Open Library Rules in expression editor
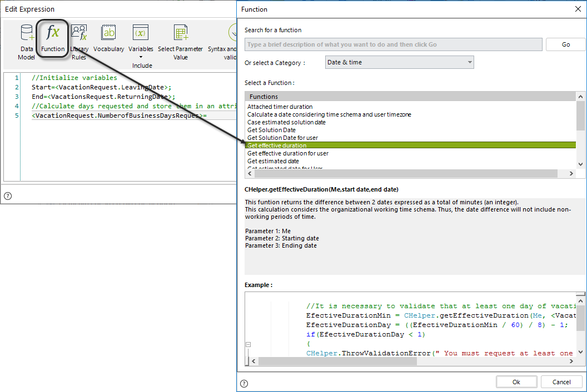587x392 pixels. coord(79,42)
